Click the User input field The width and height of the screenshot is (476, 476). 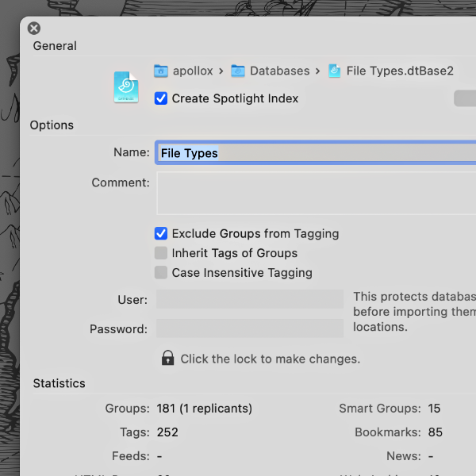(x=250, y=299)
